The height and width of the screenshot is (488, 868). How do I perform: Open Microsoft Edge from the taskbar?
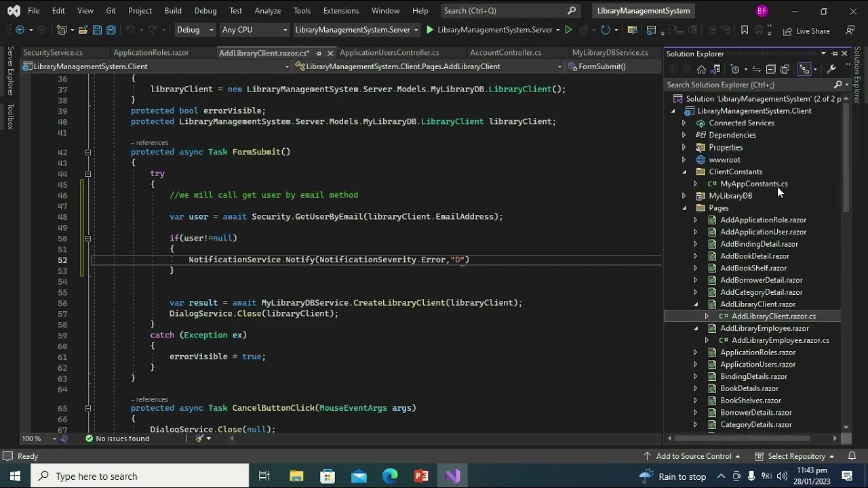[x=390, y=476]
